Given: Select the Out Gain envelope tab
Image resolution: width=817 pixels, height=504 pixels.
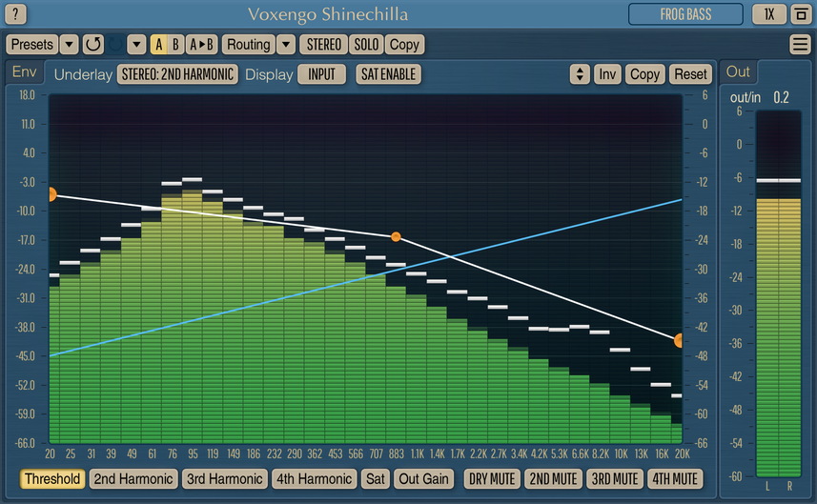Looking at the screenshot, I should [424, 478].
